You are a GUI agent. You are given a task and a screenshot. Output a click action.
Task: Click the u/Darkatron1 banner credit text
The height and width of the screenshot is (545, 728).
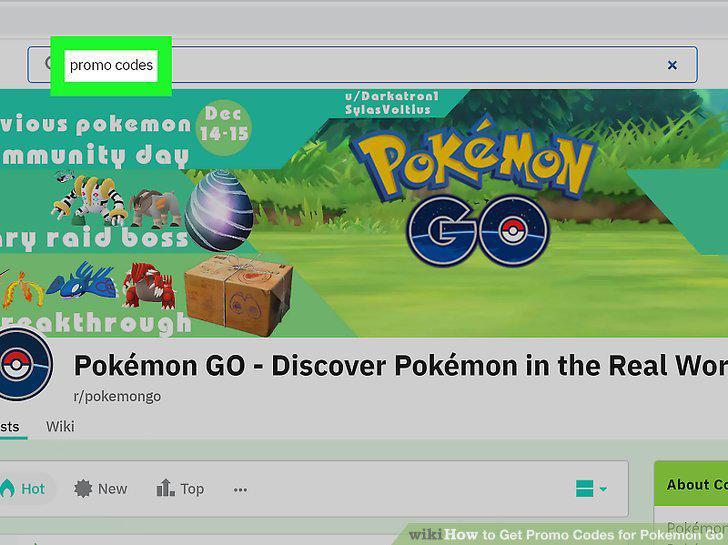pyautogui.click(x=391, y=96)
